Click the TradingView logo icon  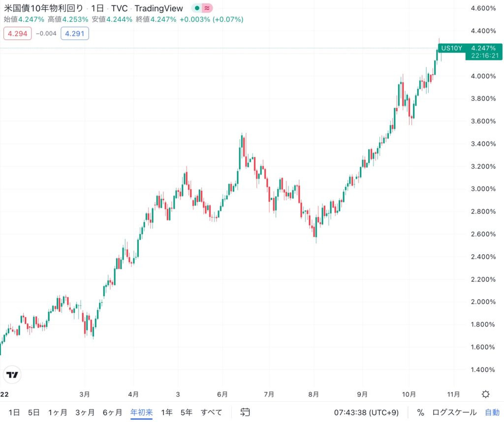coord(12,374)
